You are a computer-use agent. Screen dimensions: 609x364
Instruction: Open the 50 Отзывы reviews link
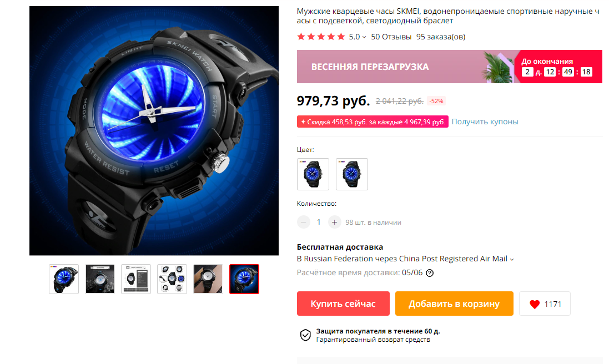(x=391, y=37)
